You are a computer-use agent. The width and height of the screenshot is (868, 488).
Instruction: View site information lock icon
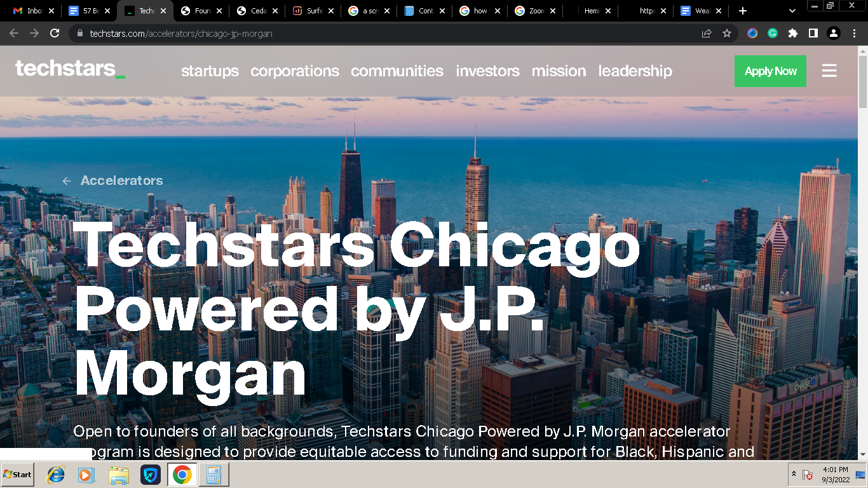tap(80, 33)
